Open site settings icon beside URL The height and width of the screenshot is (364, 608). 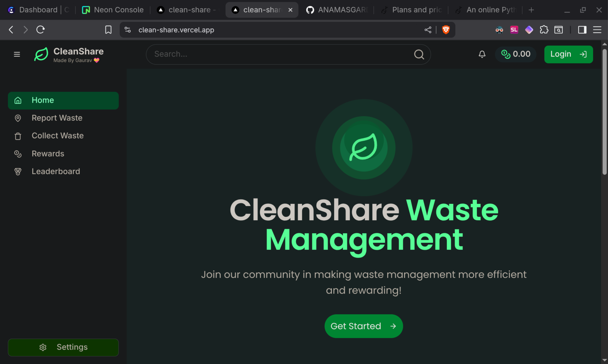128,30
